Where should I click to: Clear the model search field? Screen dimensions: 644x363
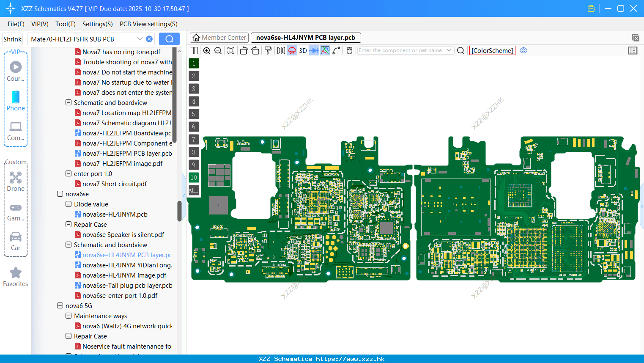tap(149, 39)
